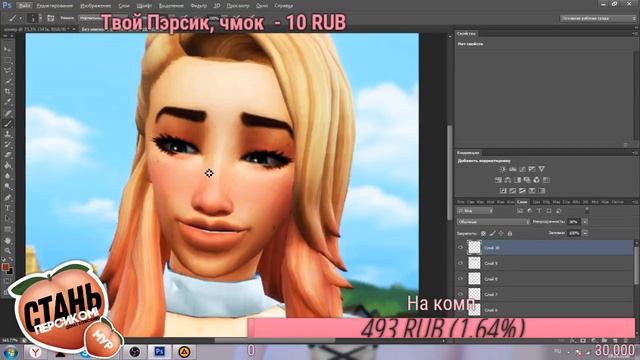
Task: Open the Brush panel from options bar
Action: click(51, 18)
